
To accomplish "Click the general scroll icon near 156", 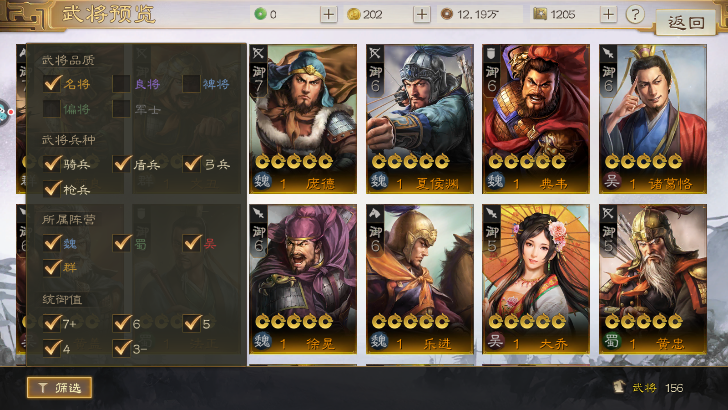I will (x=618, y=387).
